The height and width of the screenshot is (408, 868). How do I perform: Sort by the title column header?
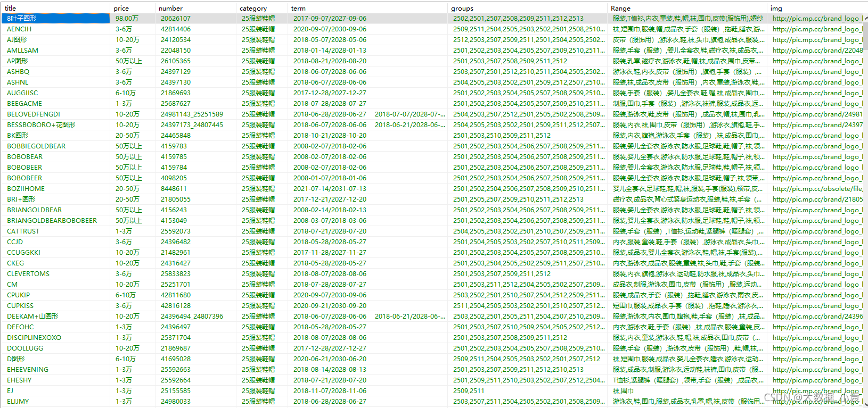click(x=55, y=8)
